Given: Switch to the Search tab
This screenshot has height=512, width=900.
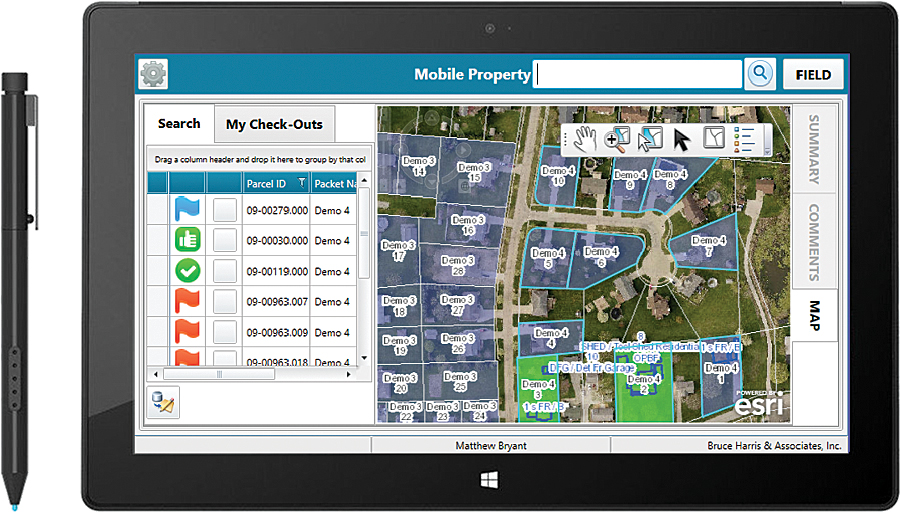Looking at the screenshot, I should [179, 123].
